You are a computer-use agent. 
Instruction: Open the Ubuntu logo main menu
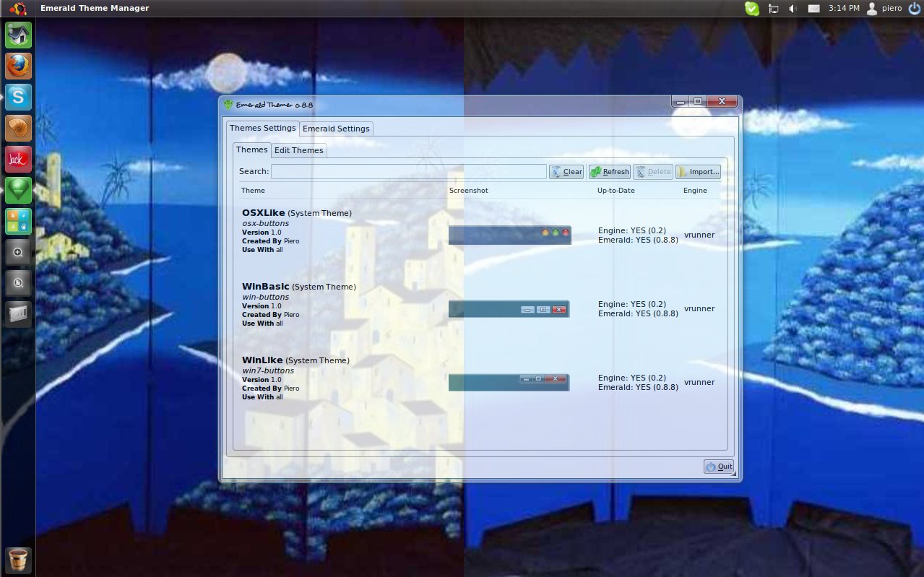coord(18,9)
